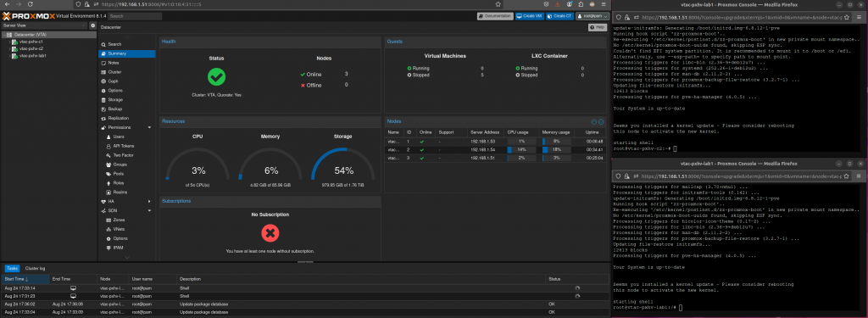
Task: Collapse the Datacenter (VTA) tree node
Action: [4, 35]
